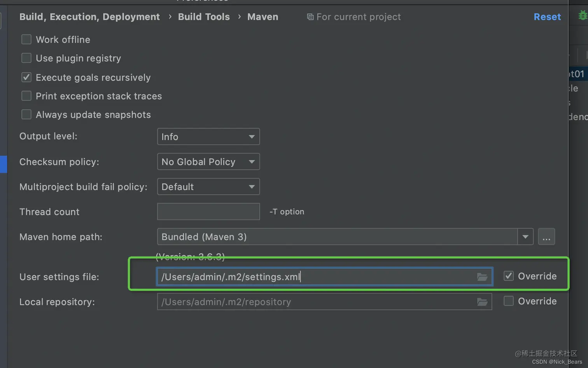
Task: Click the Output level label
Action: (x=49, y=136)
